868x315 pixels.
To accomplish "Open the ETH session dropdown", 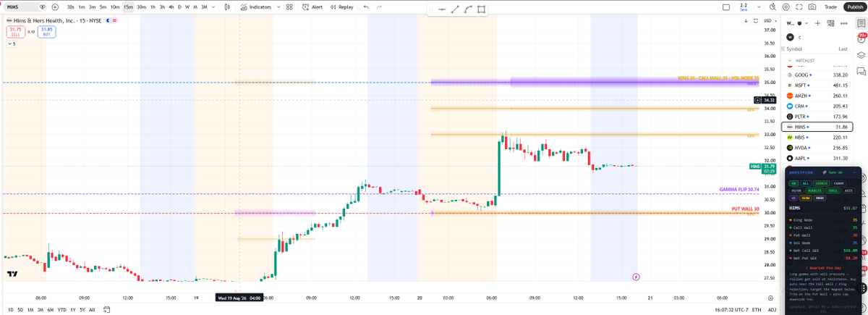I will click(756, 309).
